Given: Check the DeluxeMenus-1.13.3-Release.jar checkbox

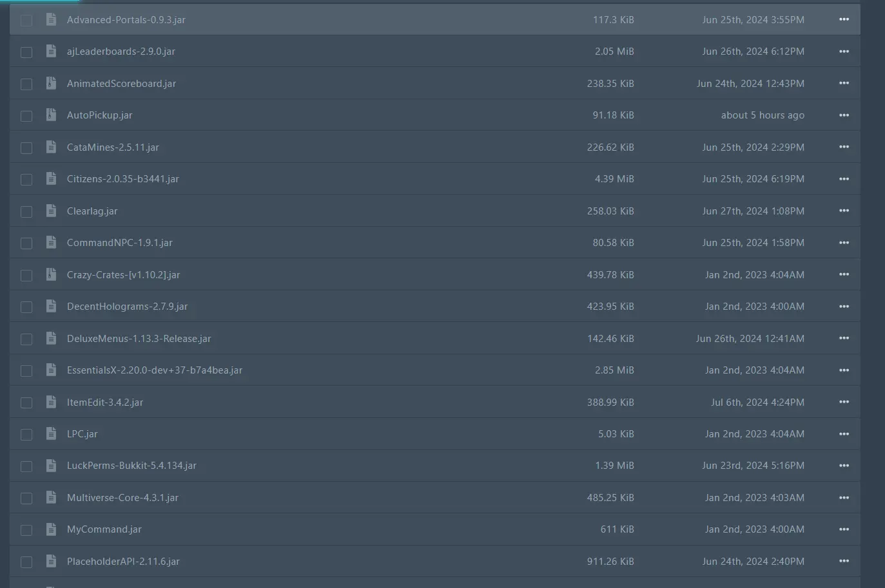Looking at the screenshot, I should point(26,339).
